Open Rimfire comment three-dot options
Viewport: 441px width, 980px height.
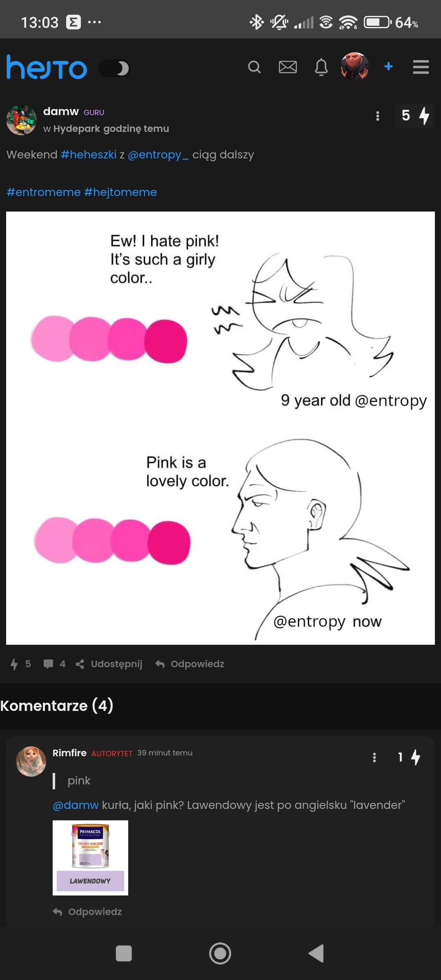point(374,758)
